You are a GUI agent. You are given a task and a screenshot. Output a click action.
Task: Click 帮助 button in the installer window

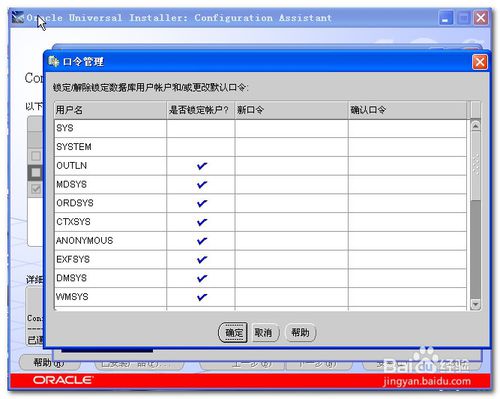[x=49, y=362]
